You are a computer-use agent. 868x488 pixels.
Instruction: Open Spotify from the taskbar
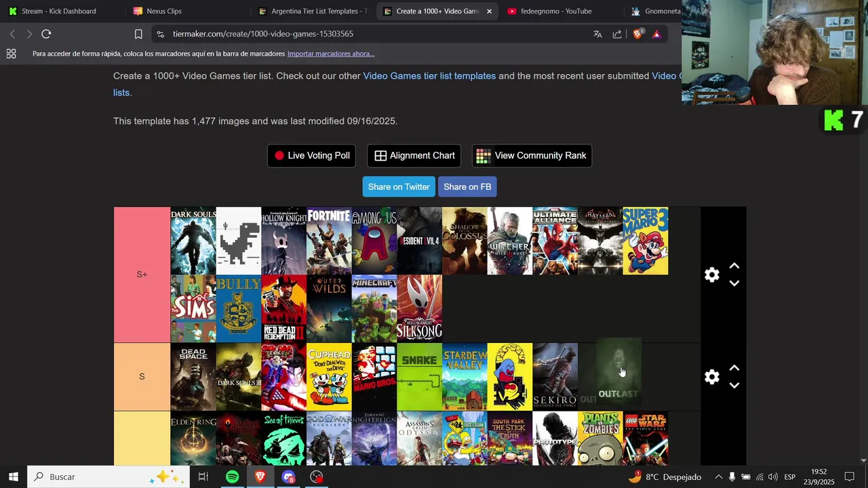(x=232, y=477)
